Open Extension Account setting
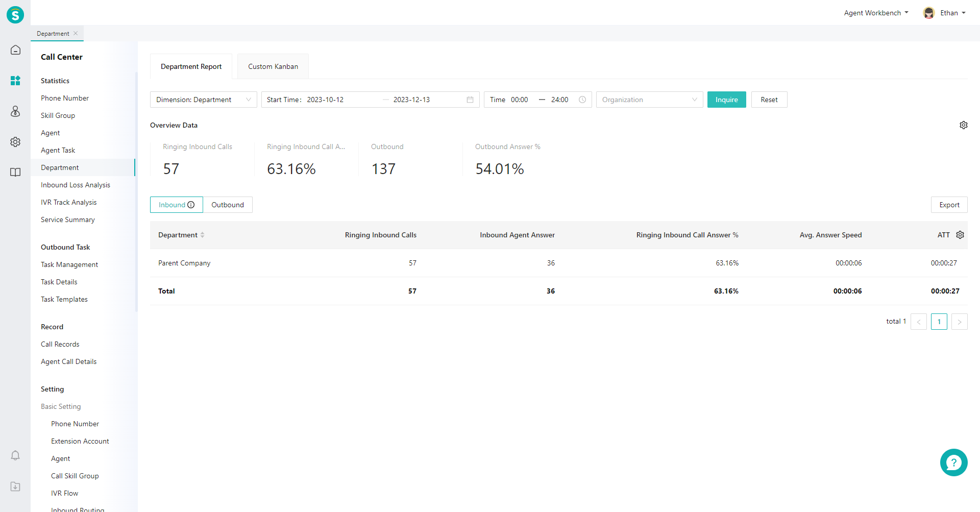Image resolution: width=980 pixels, height=512 pixels. [x=80, y=441]
